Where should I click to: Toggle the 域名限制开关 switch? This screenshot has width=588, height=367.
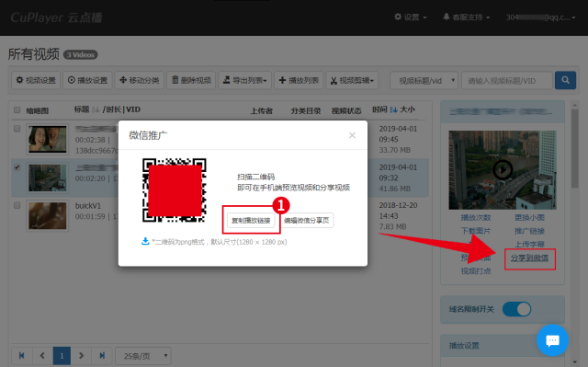[x=516, y=309]
